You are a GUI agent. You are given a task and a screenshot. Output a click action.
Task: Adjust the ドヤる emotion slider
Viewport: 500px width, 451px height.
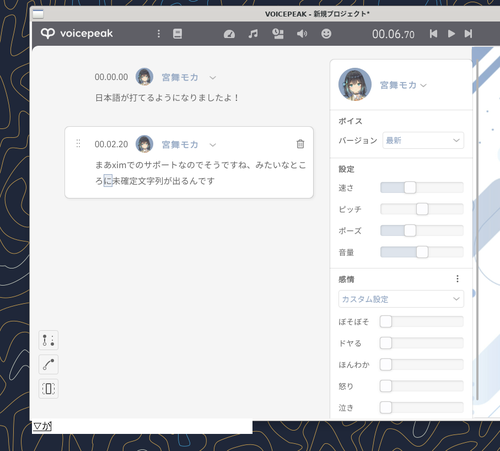coord(422,343)
